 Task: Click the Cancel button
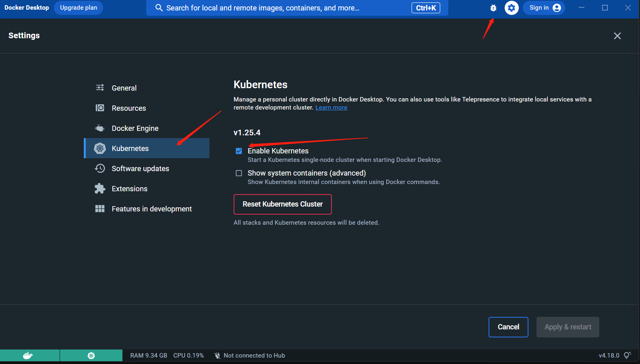click(x=508, y=327)
